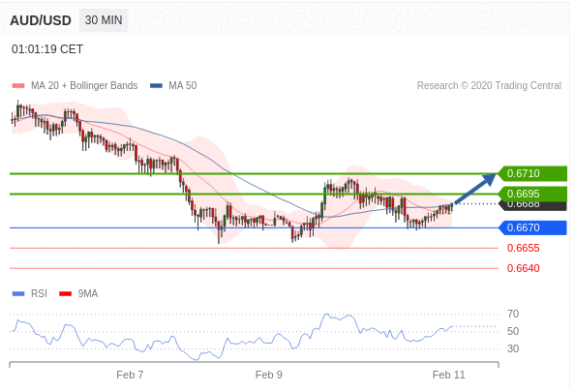Screen dimensions: 575x392
Task: Click the pink MA 20 legend swatch
Action: 18,86
